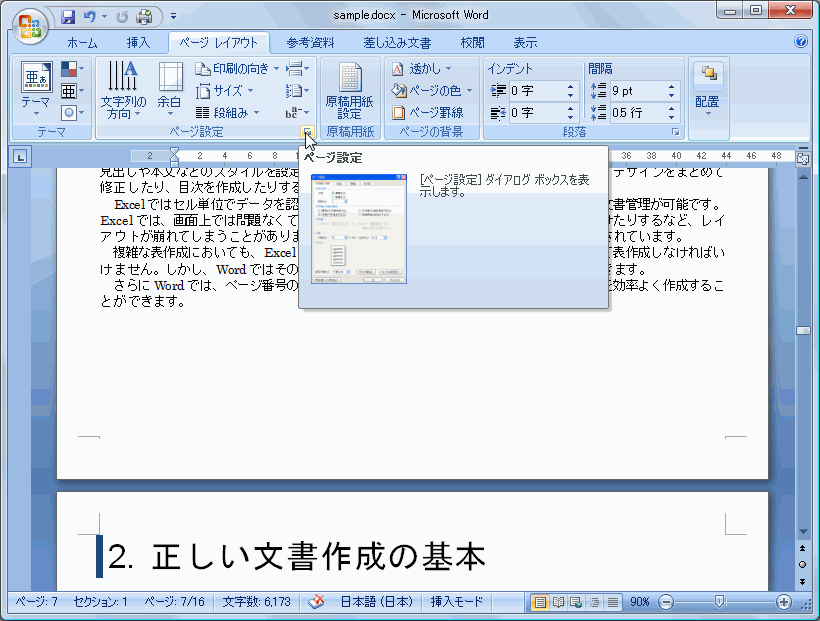Click ページ: 7/16 status indicator

point(175,602)
